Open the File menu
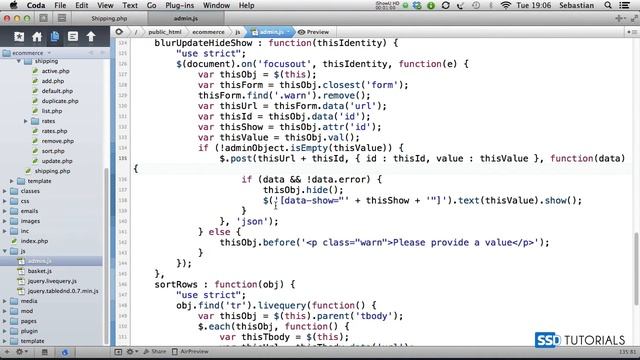Image resolution: width=640 pixels, height=360 pixels. click(60, 5)
